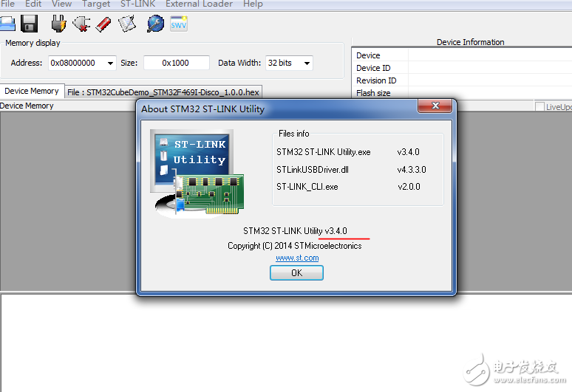572x392 pixels.
Task: Click OK in the About dialog
Action: [296, 273]
